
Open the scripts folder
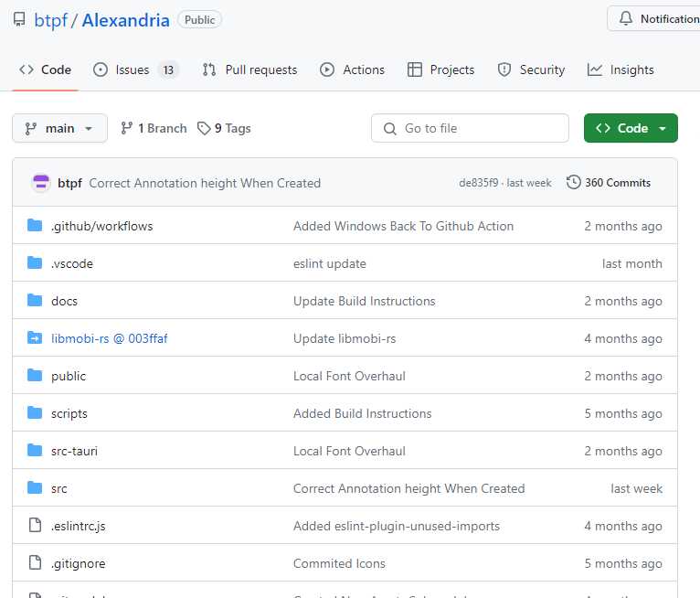coord(69,414)
